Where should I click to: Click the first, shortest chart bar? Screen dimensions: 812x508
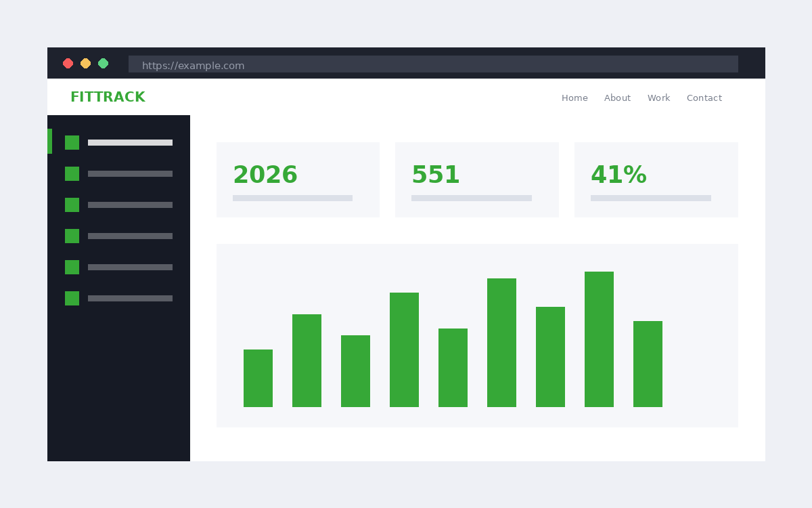[x=258, y=378]
